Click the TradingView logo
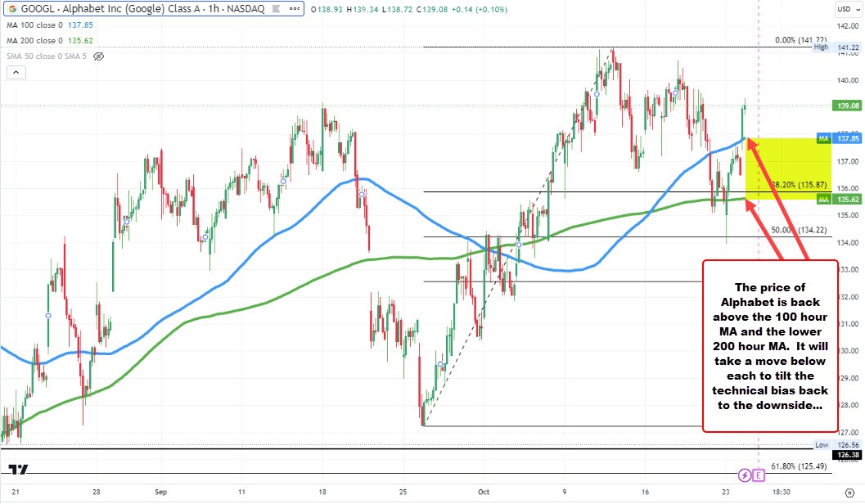The image size is (865, 504). coord(18,470)
